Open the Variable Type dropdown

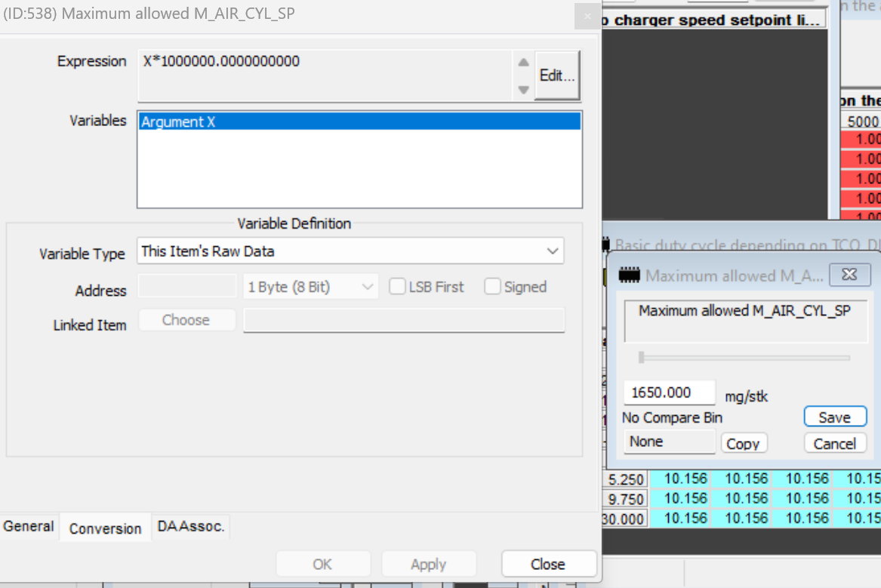(350, 251)
